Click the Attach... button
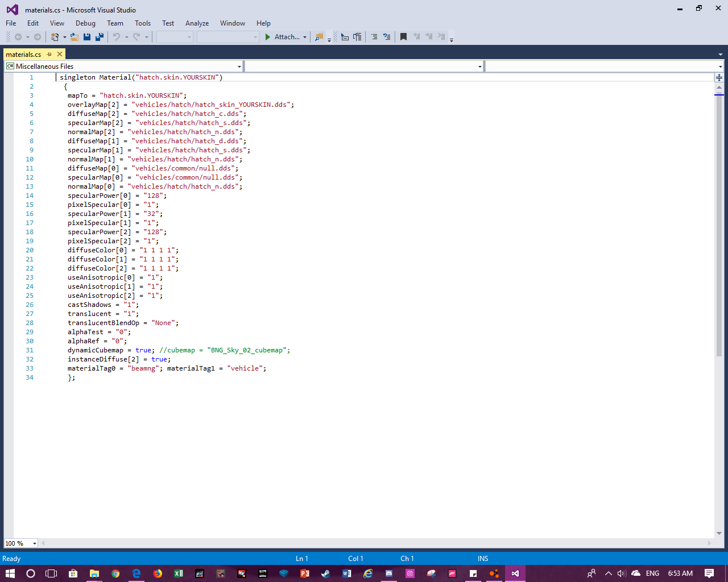The image size is (728, 582). click(x=282, y=37)
